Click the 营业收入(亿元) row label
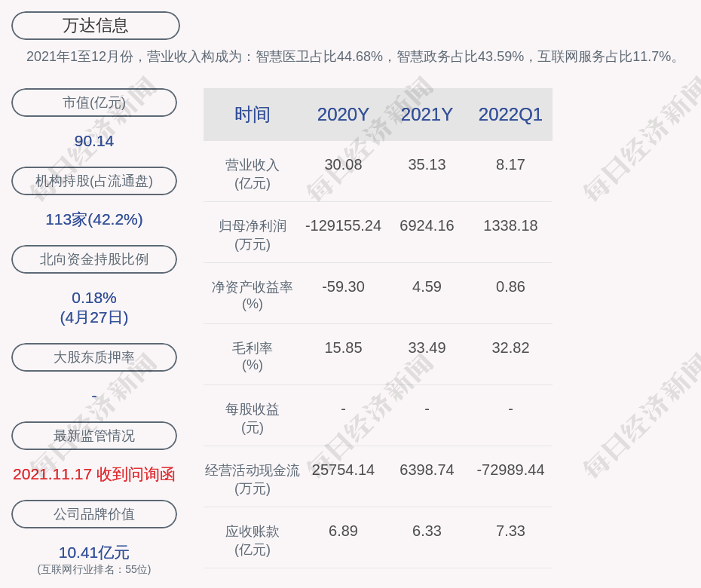The height and width of the screenshot is (588, 701). (253, 174)
